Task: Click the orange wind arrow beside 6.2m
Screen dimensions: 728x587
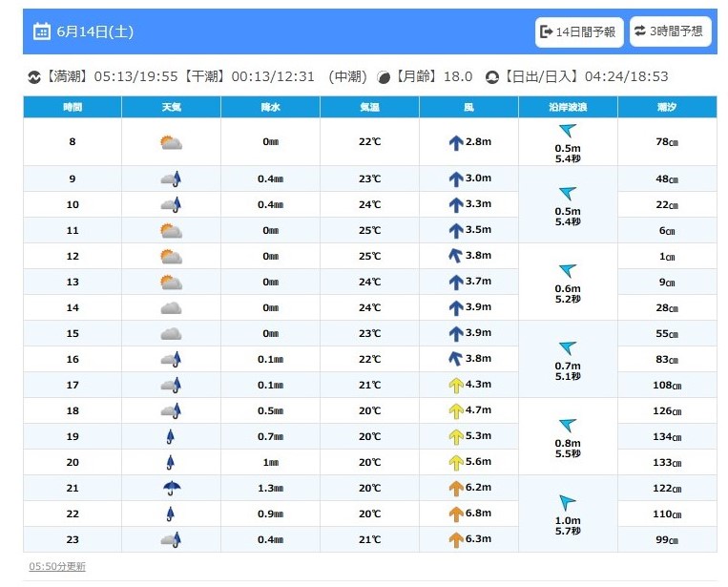Action: click(456, 489)
